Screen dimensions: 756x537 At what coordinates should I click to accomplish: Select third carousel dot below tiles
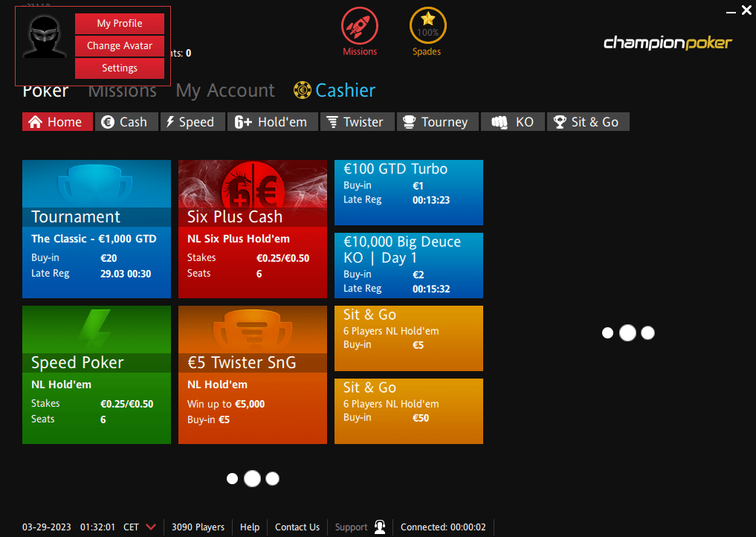(272, 479)
